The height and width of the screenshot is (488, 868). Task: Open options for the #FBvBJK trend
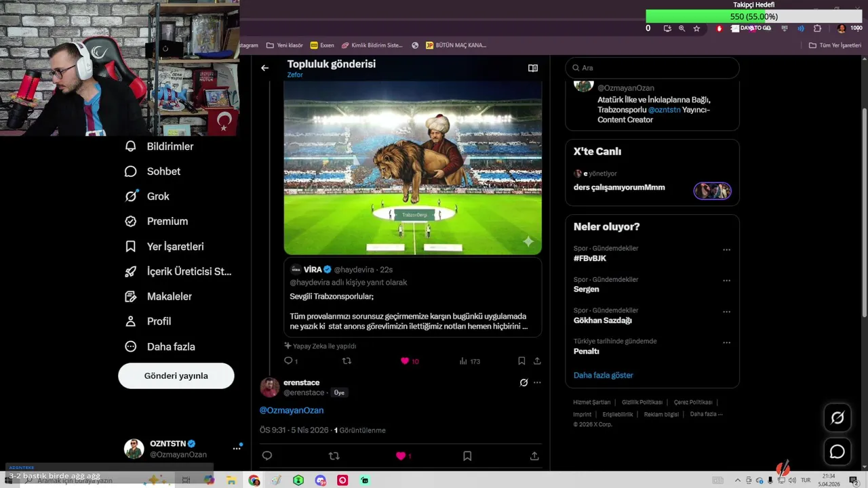tap(726, 249)
